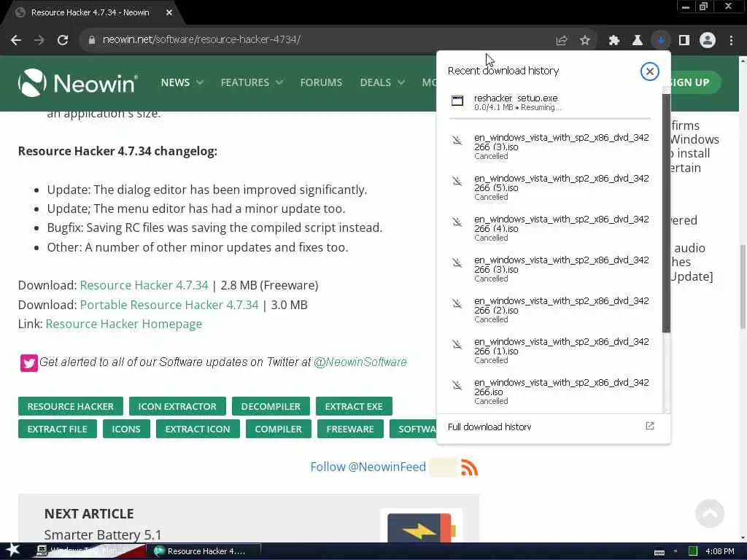Click the ICON EXTRACTOR tag
This screenshot has height=560, width=747.
(x=177, y=406)
